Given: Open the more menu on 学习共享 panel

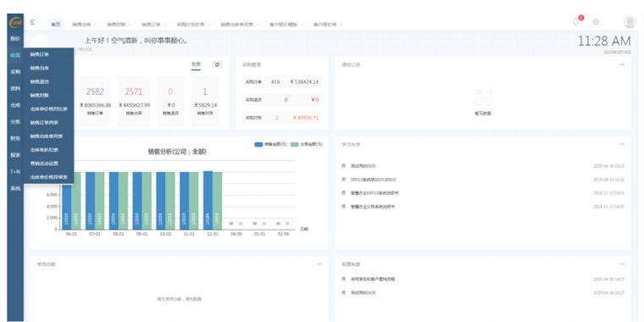Looking at the screenshot, I should [x=622, y=144].
